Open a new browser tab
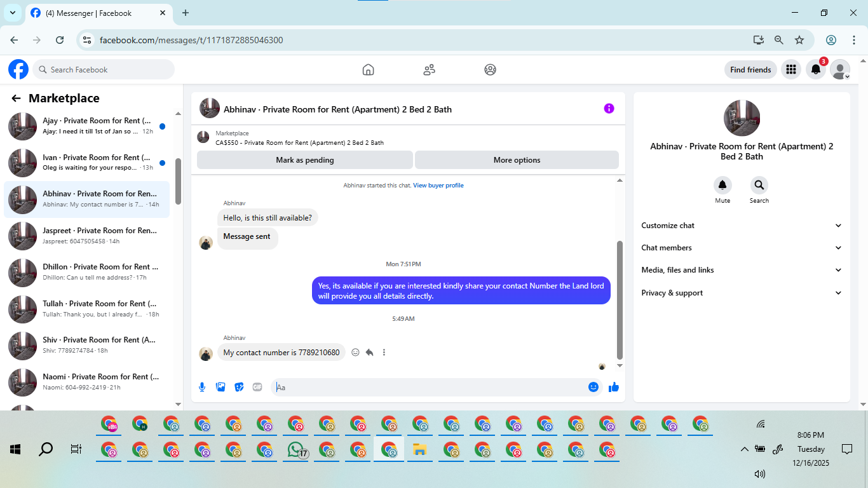Viewport: 868px width, 488px height. tap(186, 13)
